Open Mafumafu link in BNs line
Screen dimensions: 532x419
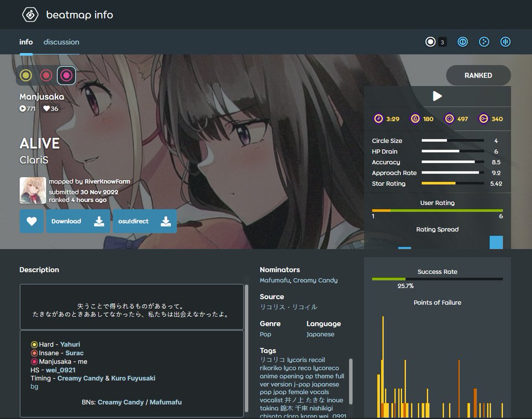point(166,402)
